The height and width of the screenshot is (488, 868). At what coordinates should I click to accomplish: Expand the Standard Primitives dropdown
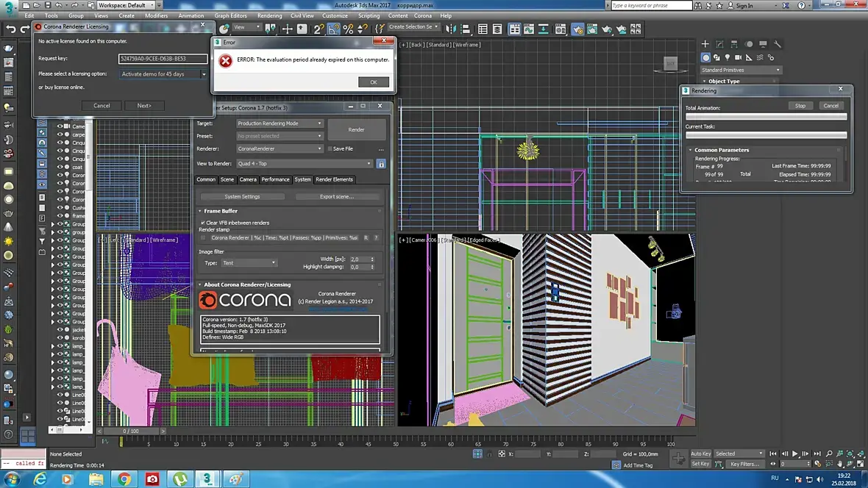click(741, 70)
